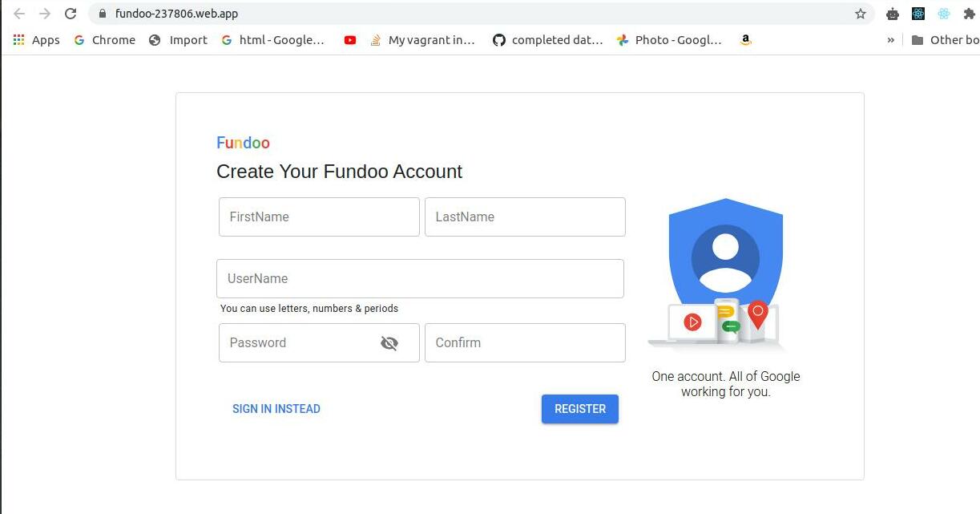This screenshot has width=980, height=514.
Task: Click the light blue React DevTools icon
Action: [x=944, y=14]
